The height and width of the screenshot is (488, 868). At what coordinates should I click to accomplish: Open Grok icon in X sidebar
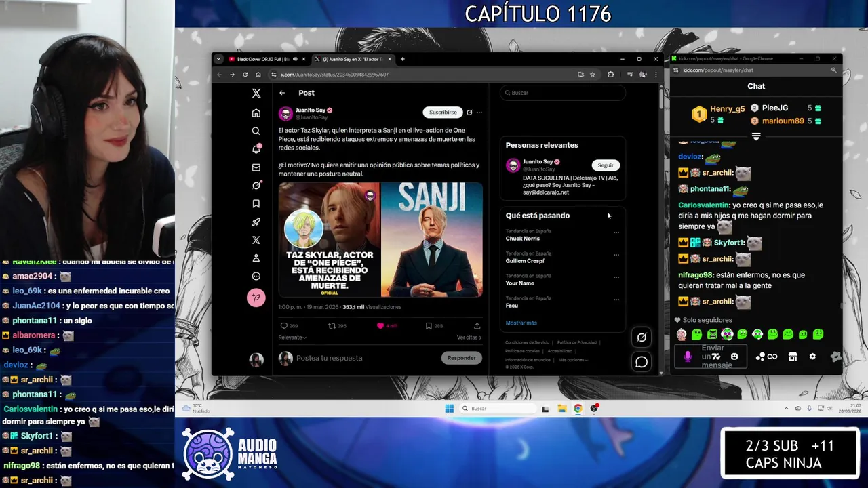click(x=256, y=185)
